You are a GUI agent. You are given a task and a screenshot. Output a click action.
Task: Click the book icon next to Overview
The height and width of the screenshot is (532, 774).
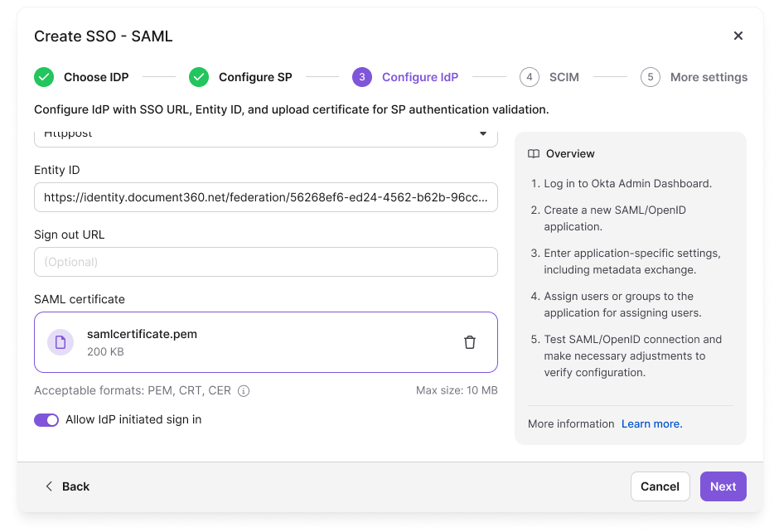click(x=534, y=153)
